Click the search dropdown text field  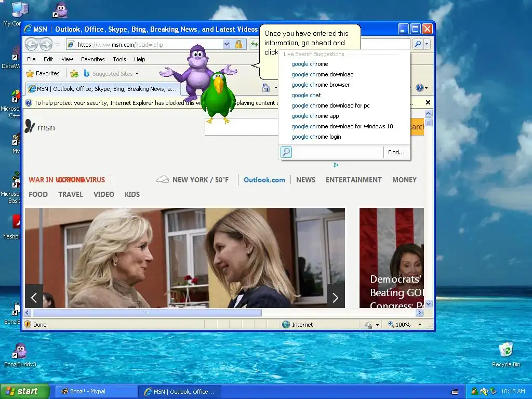(337, 152)
